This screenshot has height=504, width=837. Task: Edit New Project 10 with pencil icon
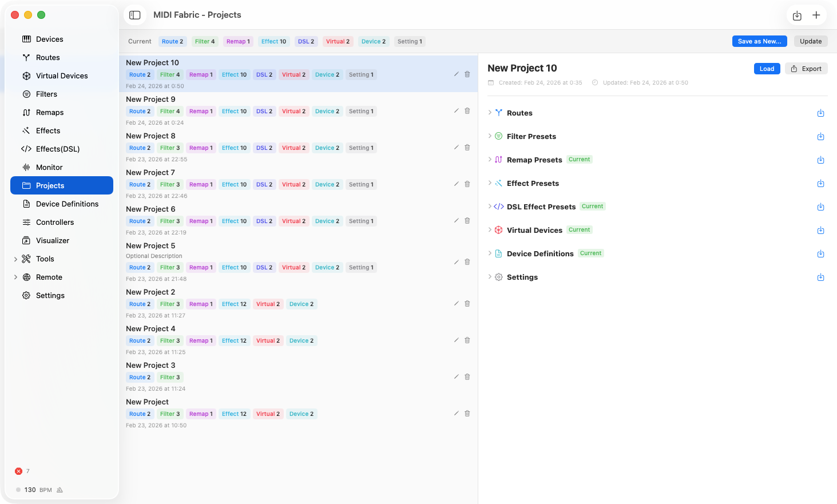[x=456, y=74]
